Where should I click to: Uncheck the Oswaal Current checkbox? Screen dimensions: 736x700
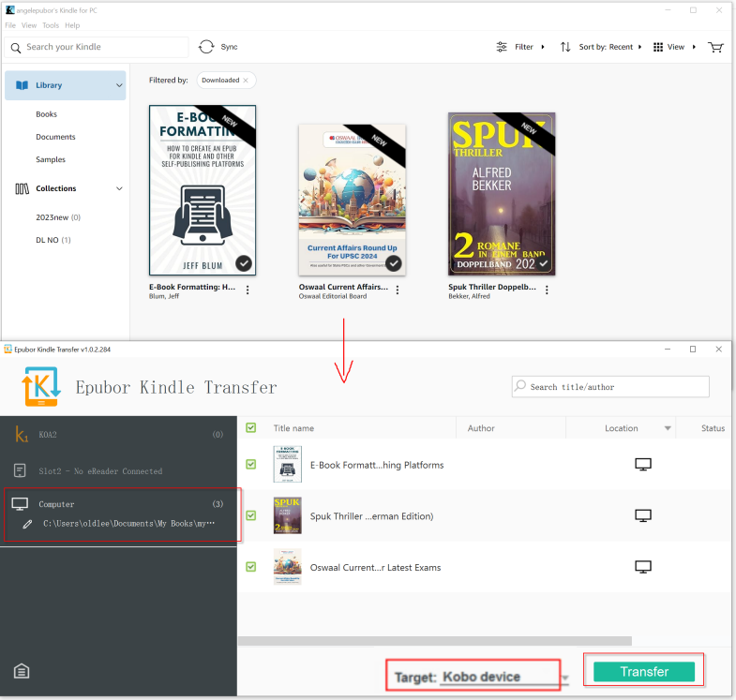coord(251,567)
